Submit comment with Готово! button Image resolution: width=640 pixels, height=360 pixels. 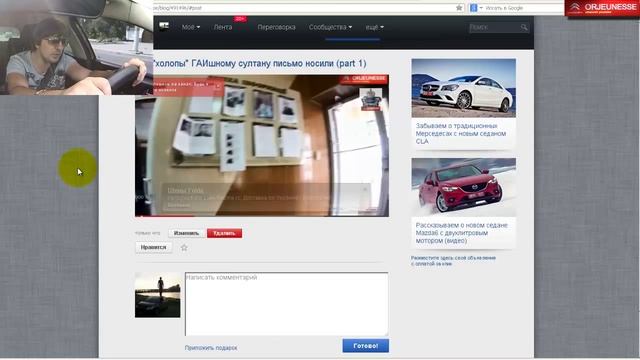pyautogui.click(x=366, y=346)
